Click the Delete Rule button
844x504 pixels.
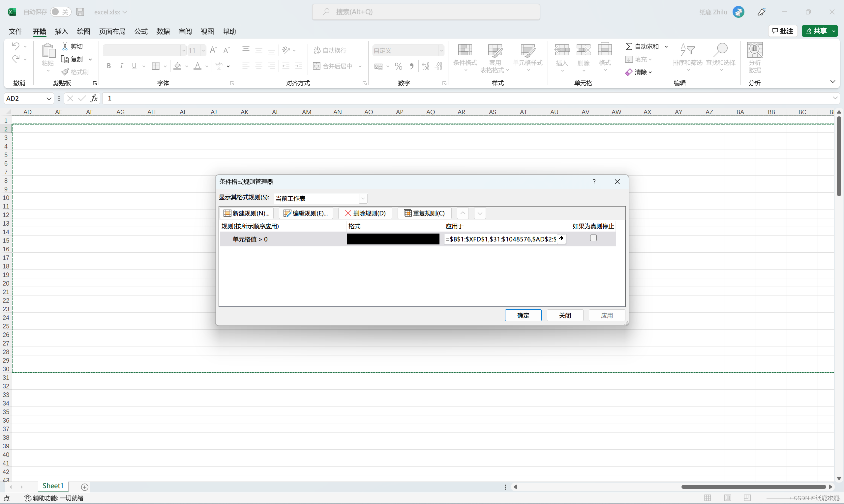[365, 213]
